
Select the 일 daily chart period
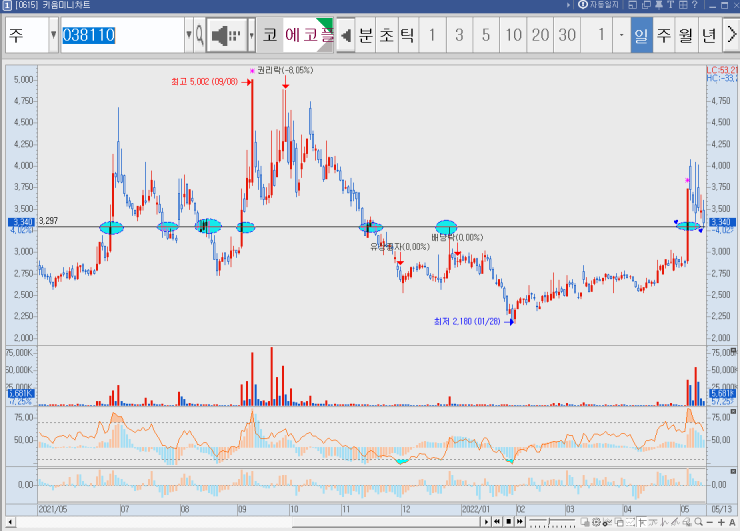pos(641,35)
